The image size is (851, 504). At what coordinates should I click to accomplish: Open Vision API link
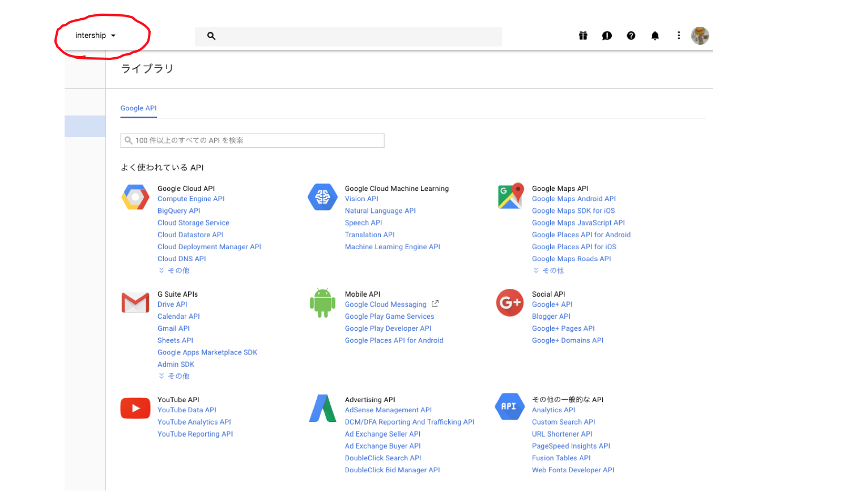(361, 199)
